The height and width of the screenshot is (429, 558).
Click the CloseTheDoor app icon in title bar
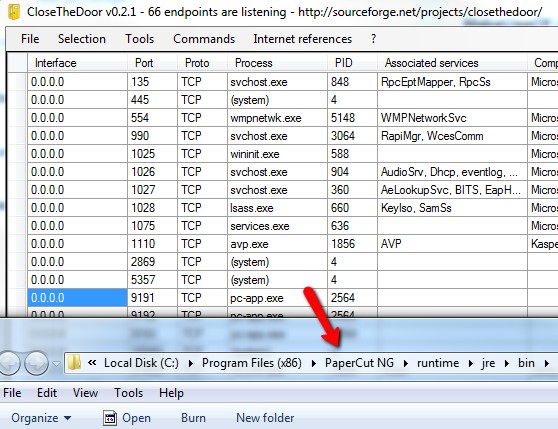pos(13,12)
